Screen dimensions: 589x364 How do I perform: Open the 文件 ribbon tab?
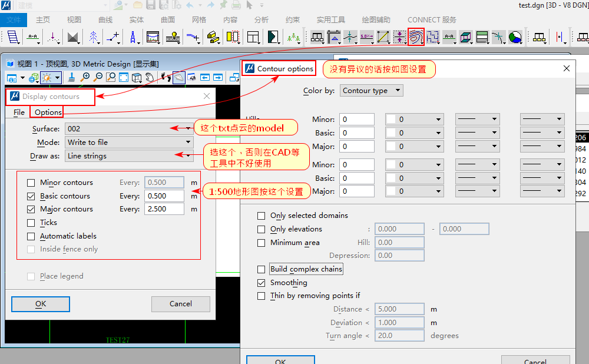click(14, 20)
